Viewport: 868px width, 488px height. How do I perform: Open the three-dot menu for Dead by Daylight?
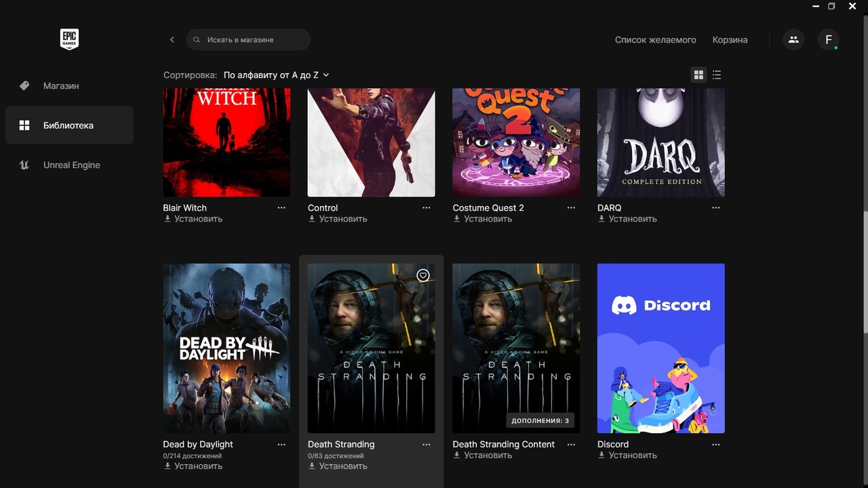(x=281, y=445)
